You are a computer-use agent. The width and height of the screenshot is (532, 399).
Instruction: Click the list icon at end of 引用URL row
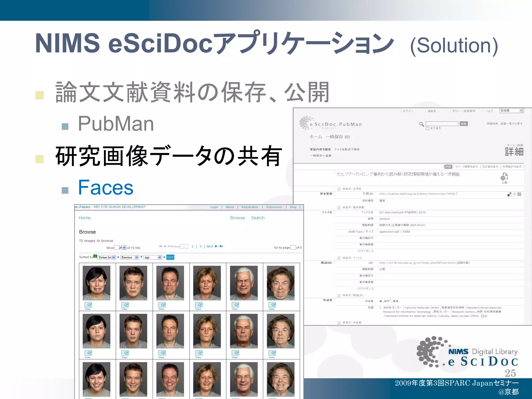click(519, 194)
